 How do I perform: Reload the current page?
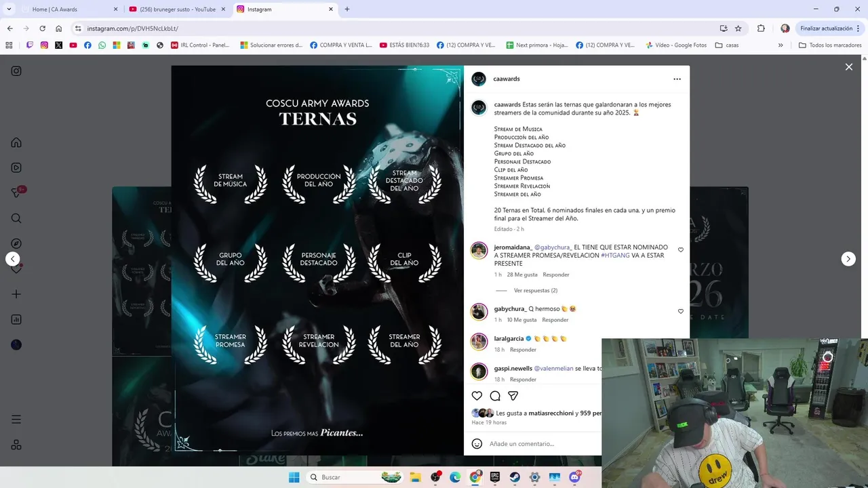[42, 28]
